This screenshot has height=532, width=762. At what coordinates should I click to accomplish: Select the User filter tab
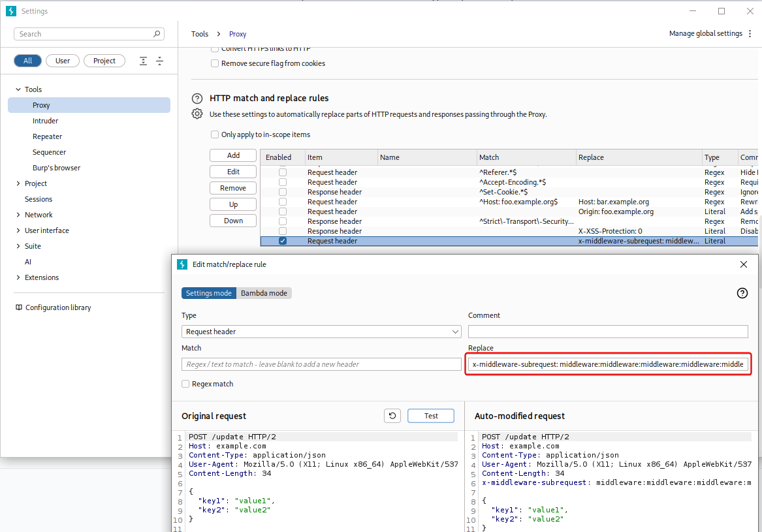[x=63, y=61]
